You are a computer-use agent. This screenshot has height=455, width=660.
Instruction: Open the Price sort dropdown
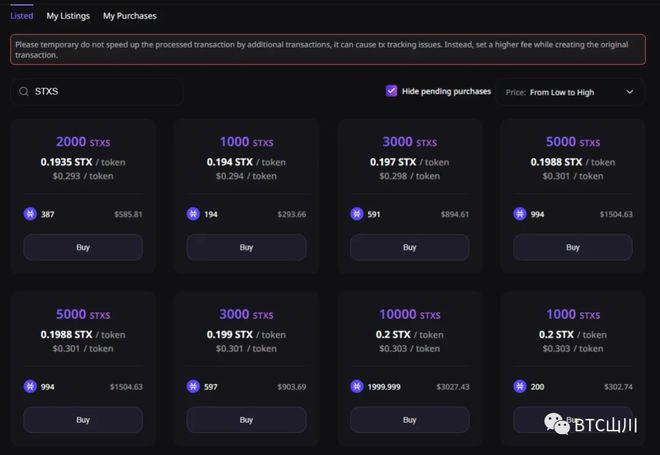point(570,92)
